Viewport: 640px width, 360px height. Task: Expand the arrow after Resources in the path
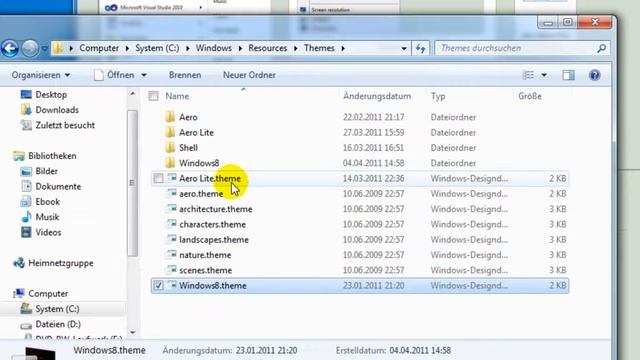click(x=296, y=49)
